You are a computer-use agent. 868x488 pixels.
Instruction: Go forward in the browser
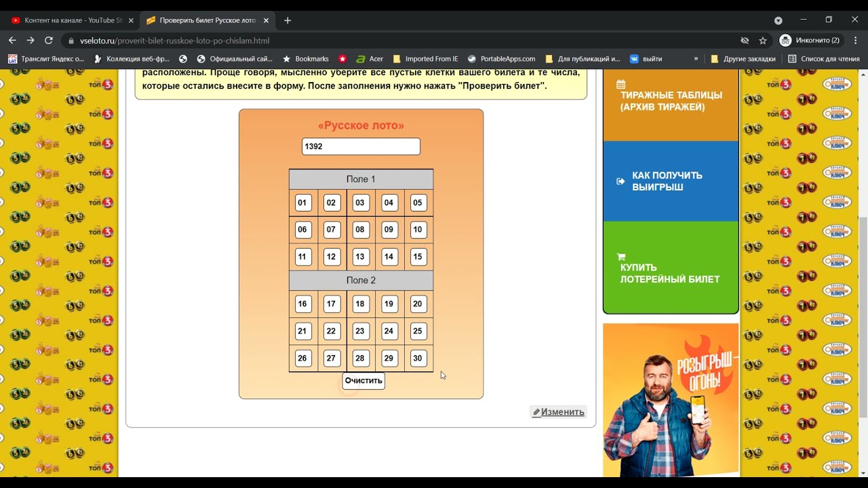pos(31,41)
